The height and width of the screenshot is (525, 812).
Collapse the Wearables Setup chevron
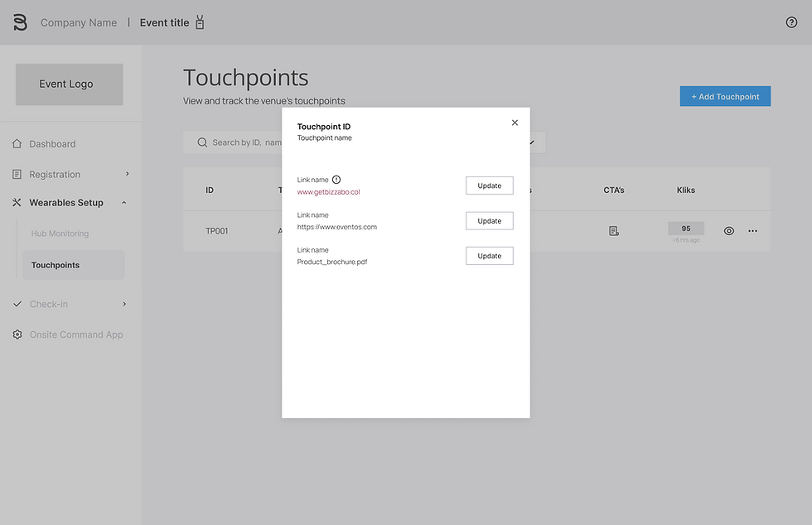click(x=123, y=202)
